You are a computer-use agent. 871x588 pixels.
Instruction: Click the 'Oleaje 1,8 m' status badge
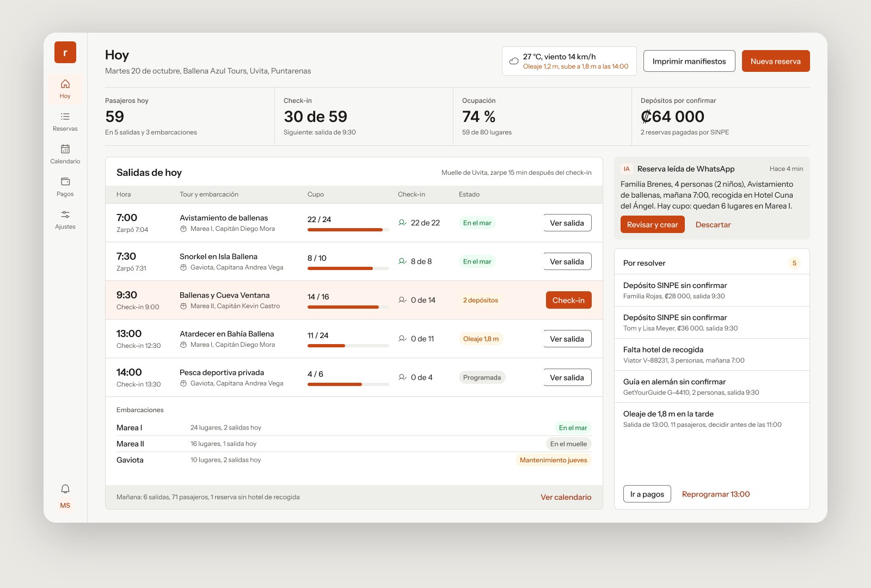click(x=481, y=339)
